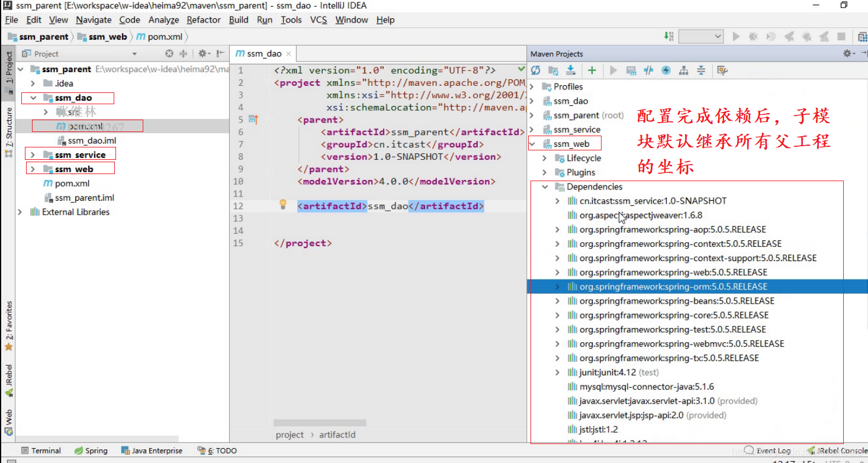Run Maven build icon
868x463 pixels.
(613, 70)
